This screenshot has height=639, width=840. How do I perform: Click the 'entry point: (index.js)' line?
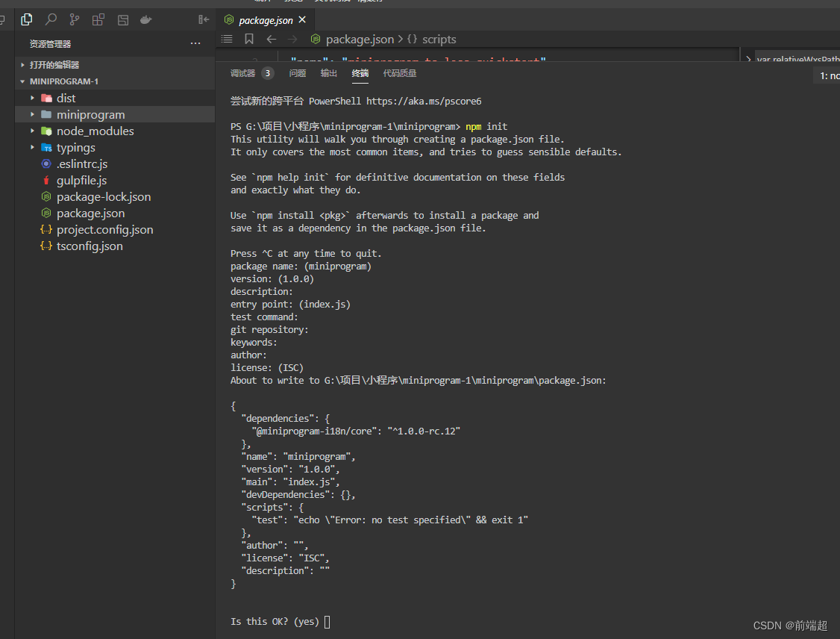tap(290, 305)
